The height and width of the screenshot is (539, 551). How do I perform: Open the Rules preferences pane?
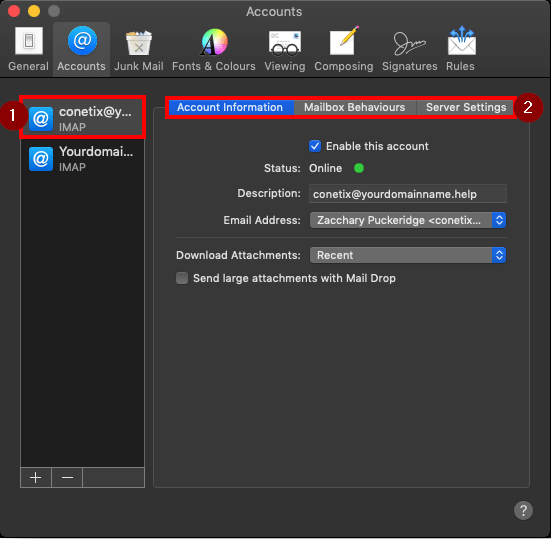pos(460,48)
